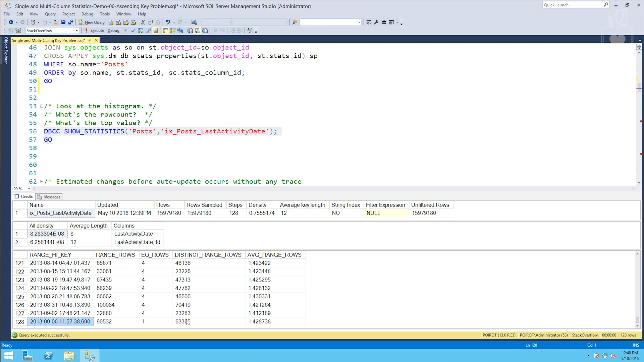Click the Save file icon
This screenshot has width=644, height=362.
click(x=63, y=22)
